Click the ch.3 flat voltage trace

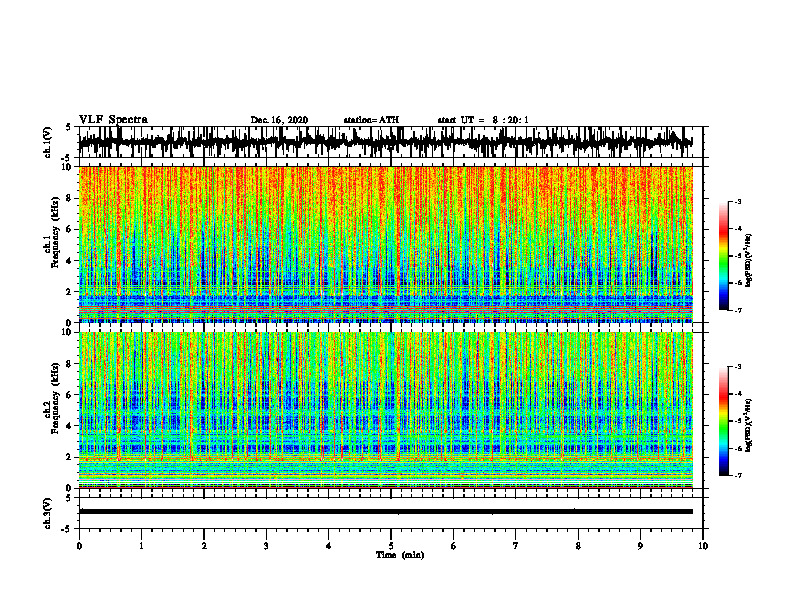(386, 512)
